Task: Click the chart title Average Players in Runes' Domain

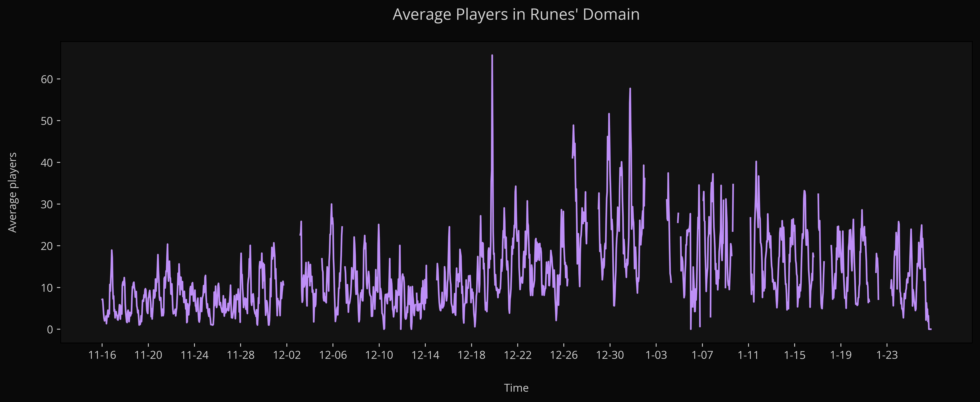Action: point(516,14)
